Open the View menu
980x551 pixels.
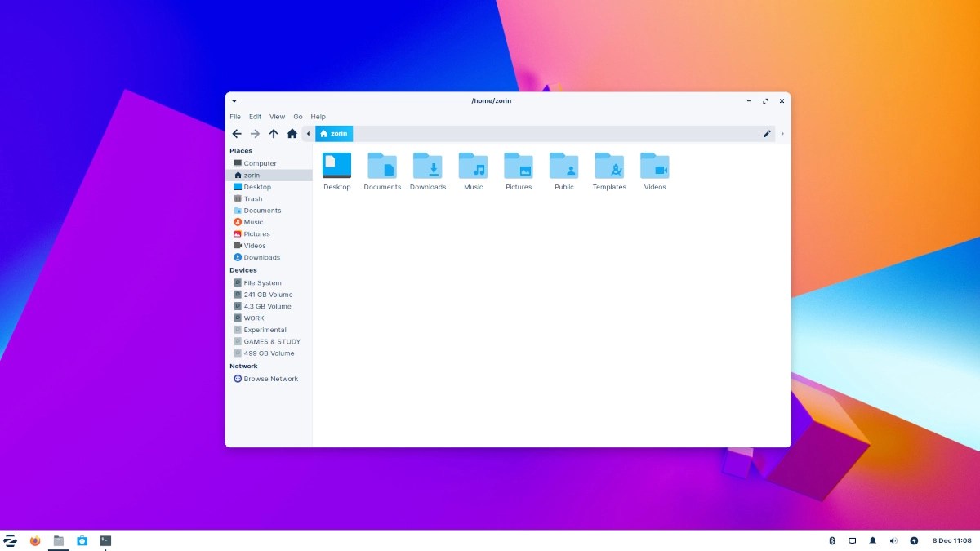[x=277, y=116]
